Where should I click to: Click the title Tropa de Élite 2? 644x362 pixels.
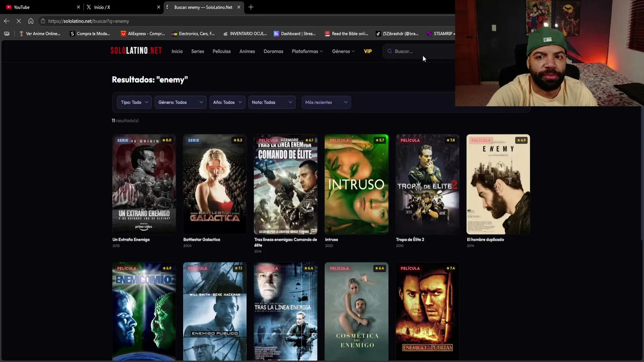point(410,240)
